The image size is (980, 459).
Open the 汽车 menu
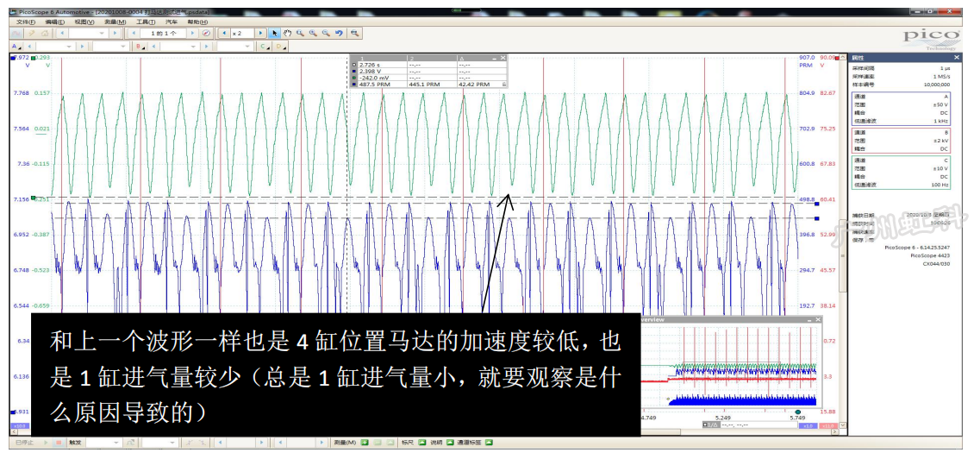point(171,22)
